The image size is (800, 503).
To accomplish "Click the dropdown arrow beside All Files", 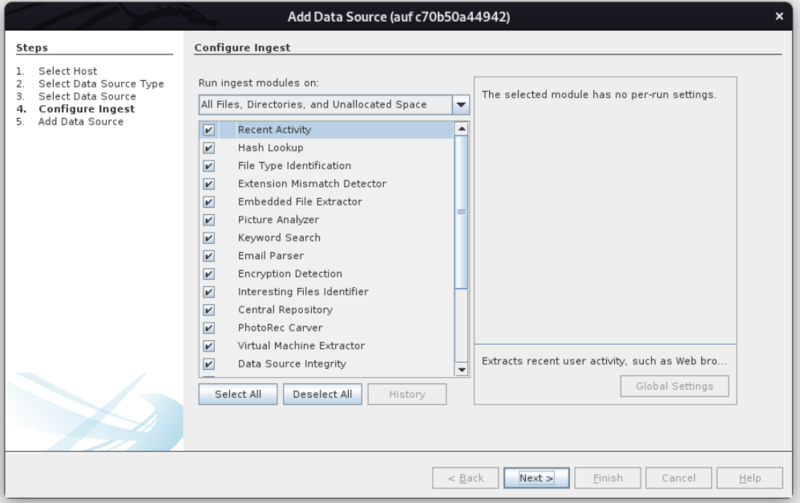I will coord(460,105).
